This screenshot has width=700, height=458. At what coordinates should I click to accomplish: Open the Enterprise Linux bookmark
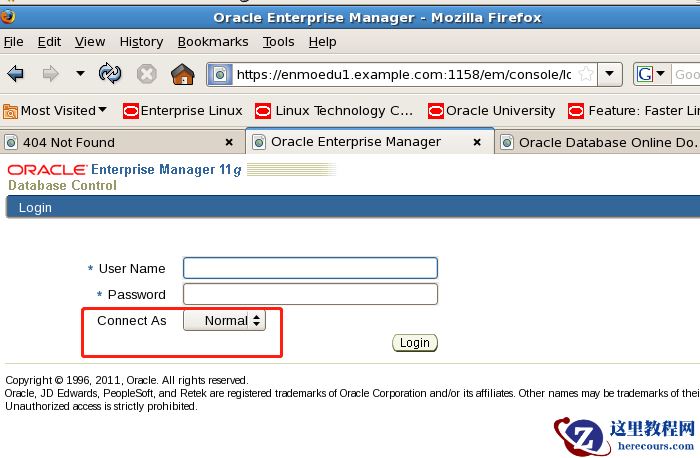point(183,111)
